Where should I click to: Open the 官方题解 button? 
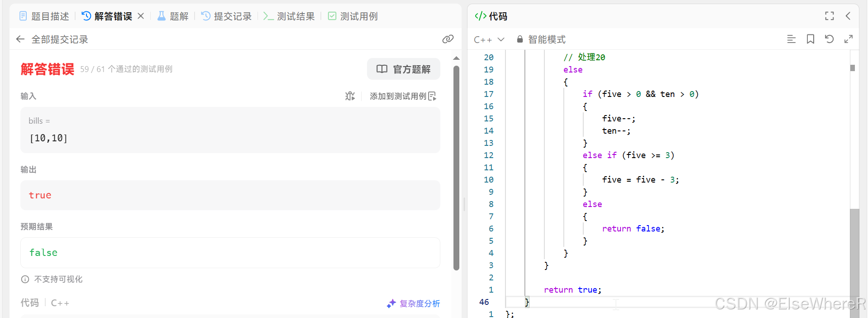[x=403, y=69]
